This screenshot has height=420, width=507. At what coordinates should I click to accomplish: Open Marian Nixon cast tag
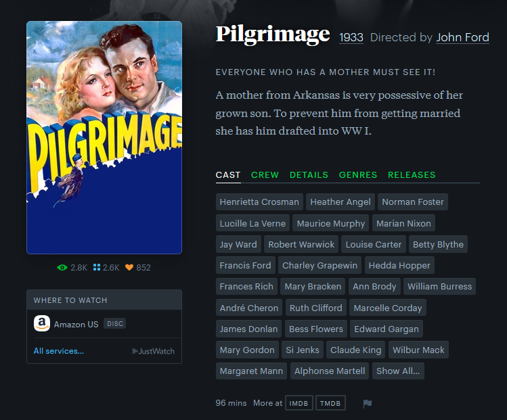click(403, 223)
